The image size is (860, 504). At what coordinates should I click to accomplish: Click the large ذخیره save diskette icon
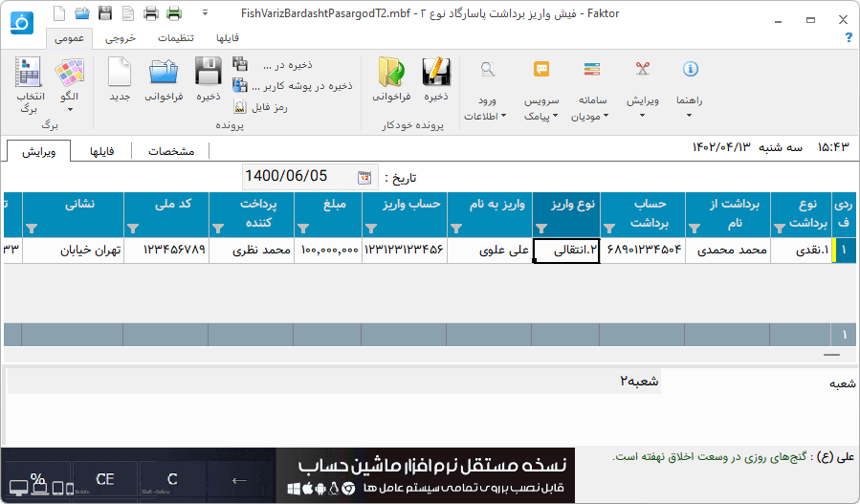(209, 79)
